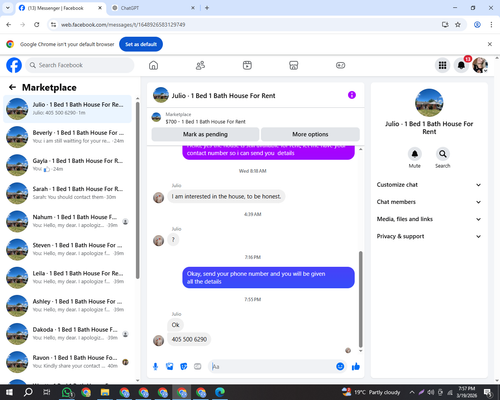Click Set as default button
The image size is (500, 400).
[141, 44]
